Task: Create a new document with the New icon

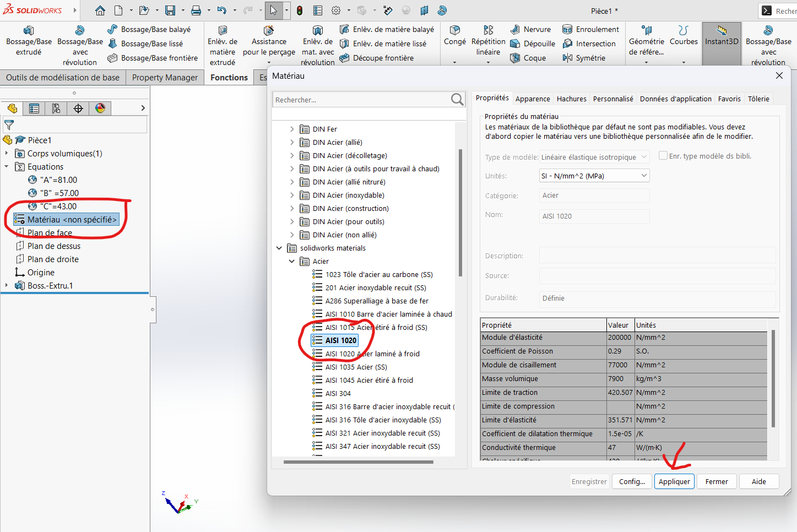Action: (x=118, y=10)
